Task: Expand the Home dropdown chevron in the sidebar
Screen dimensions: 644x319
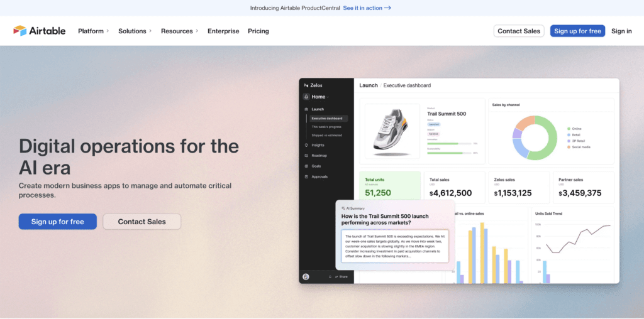Action: (x=328, y=97)
